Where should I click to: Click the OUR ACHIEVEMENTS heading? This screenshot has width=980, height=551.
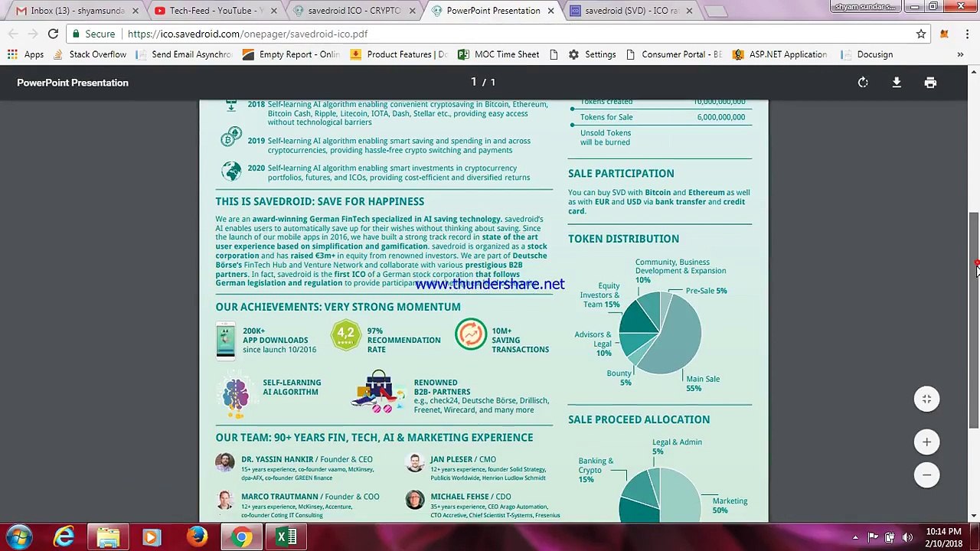coord(338,307)
